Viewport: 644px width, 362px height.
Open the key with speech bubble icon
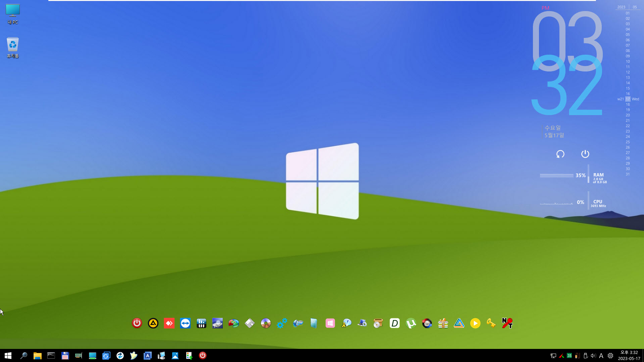[346, 323]
